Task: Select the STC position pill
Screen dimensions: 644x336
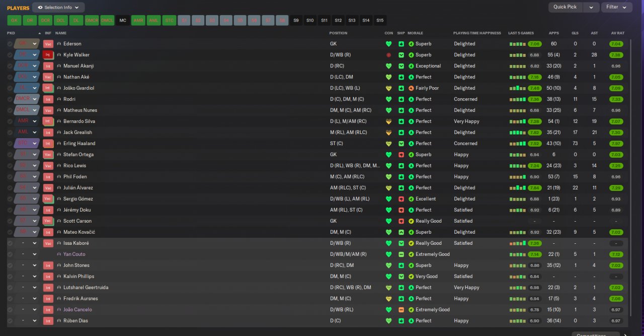Action: tap(169, 20)
